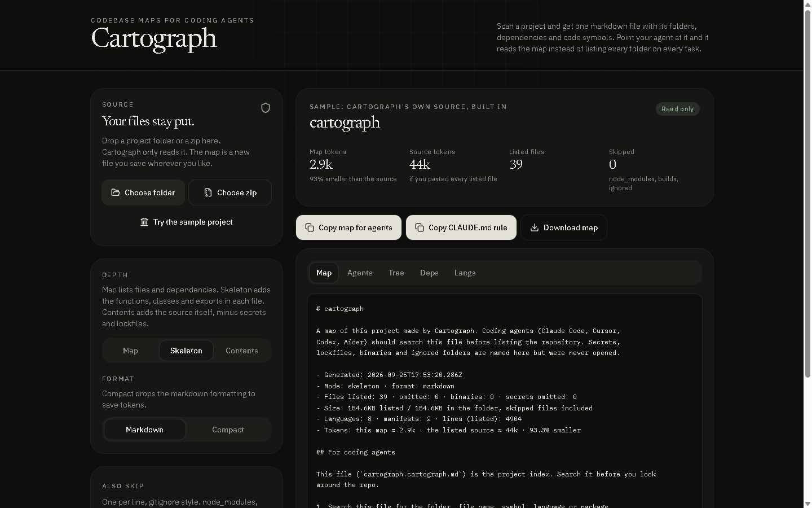Click the 'Mode: skeleton' line

pyautogui.click(x=385, y=386)
